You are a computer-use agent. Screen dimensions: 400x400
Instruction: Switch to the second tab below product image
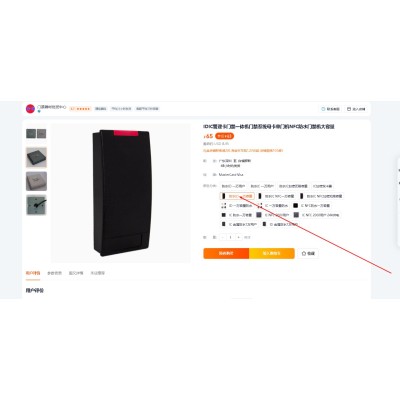pos(54,273)
